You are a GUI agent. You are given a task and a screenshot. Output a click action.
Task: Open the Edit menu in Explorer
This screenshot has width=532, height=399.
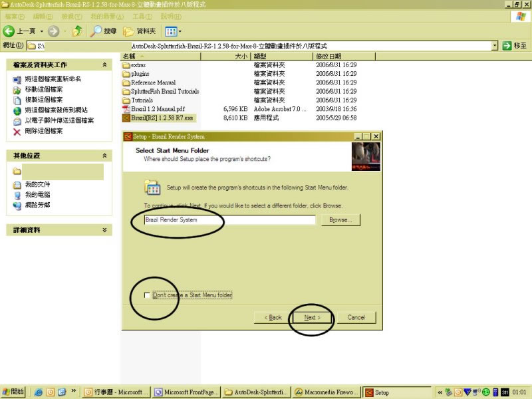43,16
